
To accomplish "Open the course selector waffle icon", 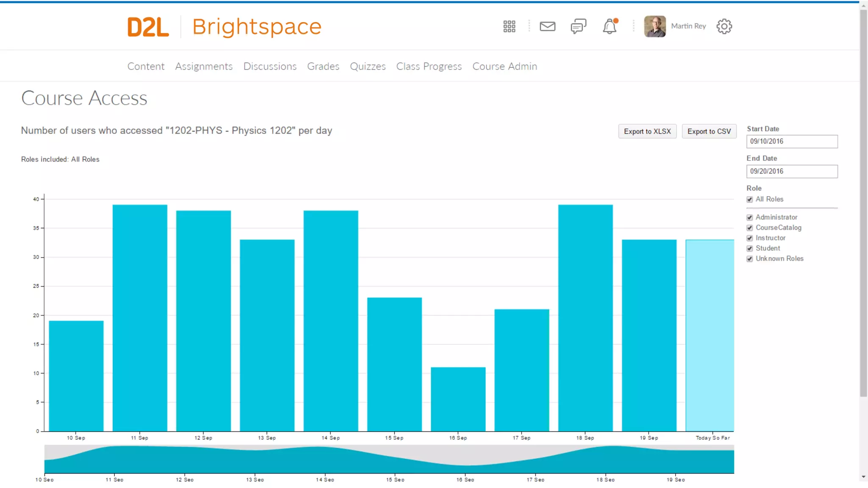I will pyautogui.click(x=509, y=26).
